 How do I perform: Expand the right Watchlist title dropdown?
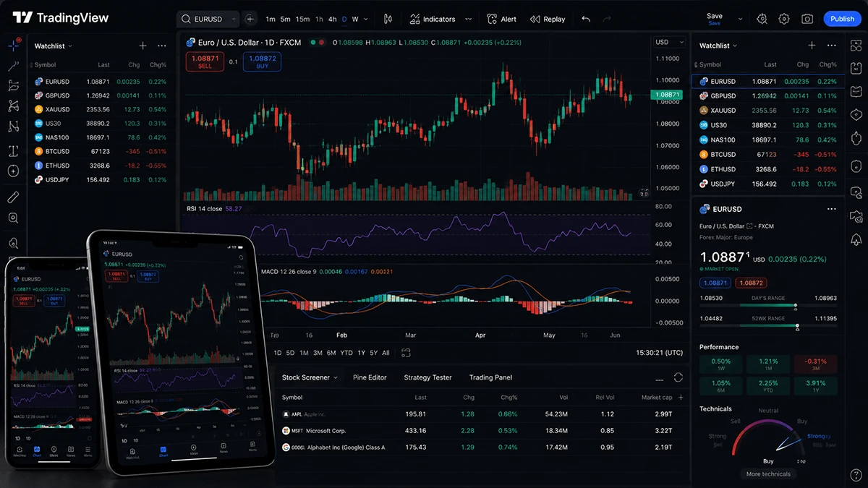pos(735,46)
